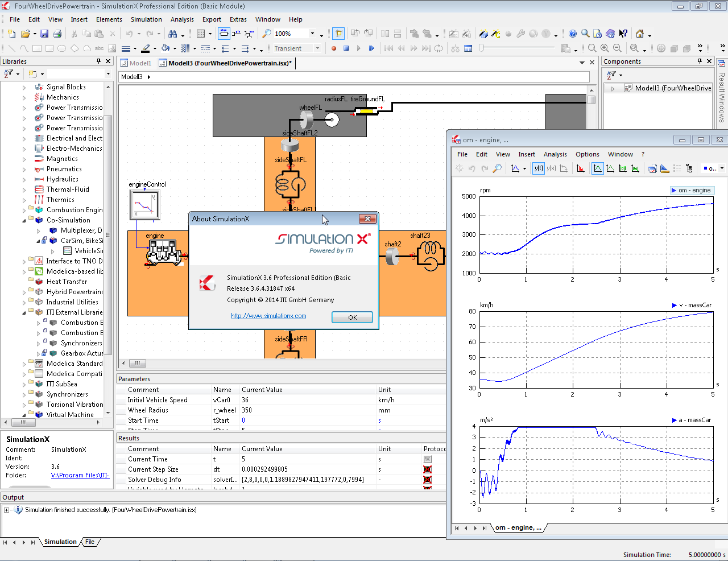
Task: Click the engineControl curve block
Action: point(144,205)
